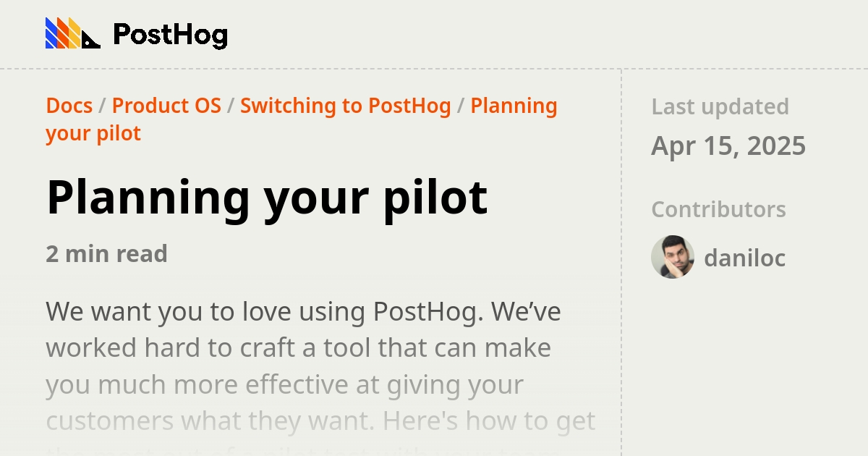Click the page title Planning your pilot
The width and height of the screenshot is (868, 456).
coord(267,196)
